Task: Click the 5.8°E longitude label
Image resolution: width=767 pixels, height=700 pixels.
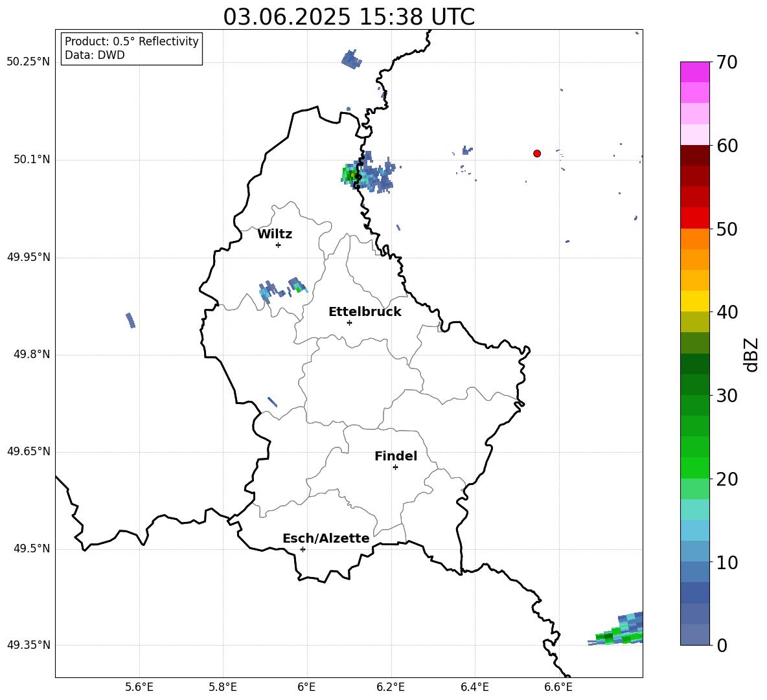Action: pos(223,687)
